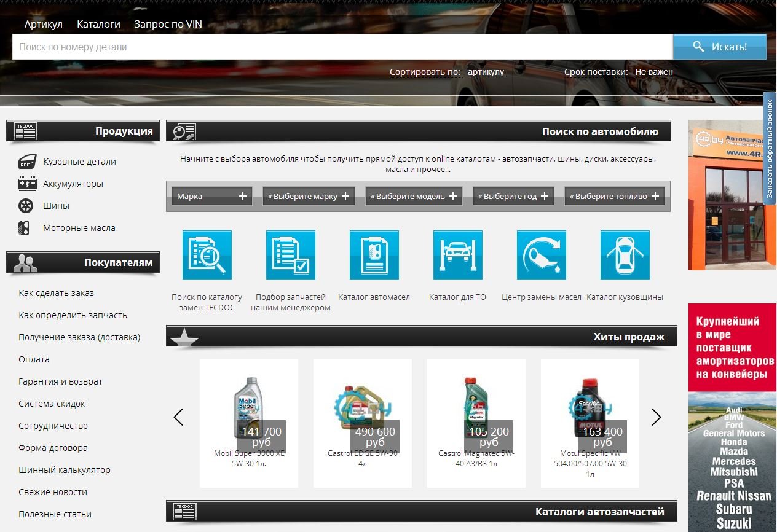Open Motul Specific VW product image

pyautogui.click(x=590, y=409)
